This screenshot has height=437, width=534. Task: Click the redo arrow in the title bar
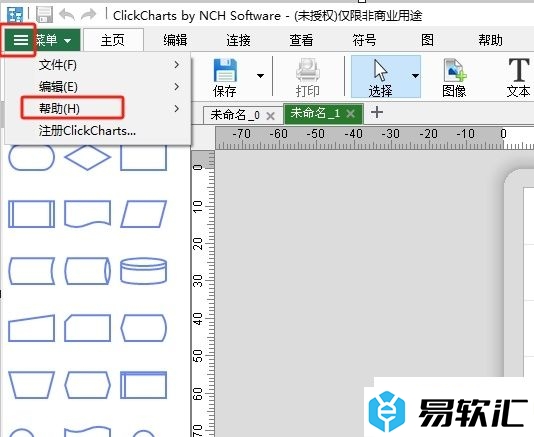point(89,15)
